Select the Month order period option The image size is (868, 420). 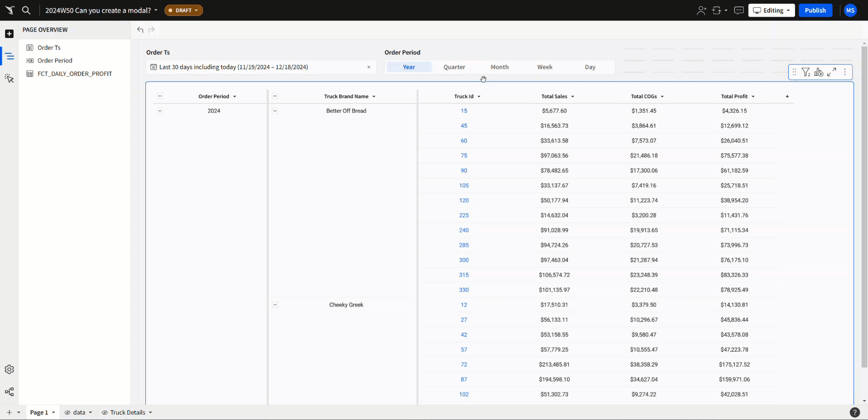[499, 67]
